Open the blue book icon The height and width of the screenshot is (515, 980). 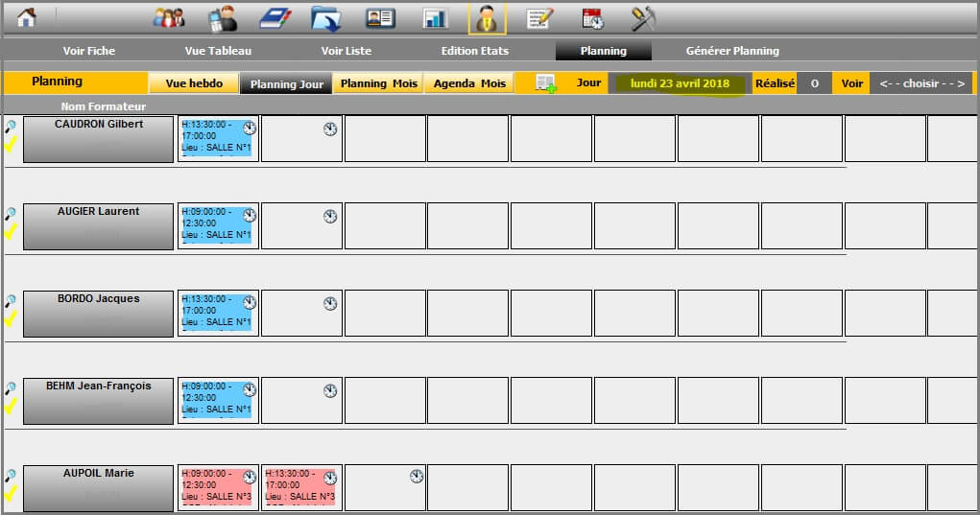[x=275, y=18]
